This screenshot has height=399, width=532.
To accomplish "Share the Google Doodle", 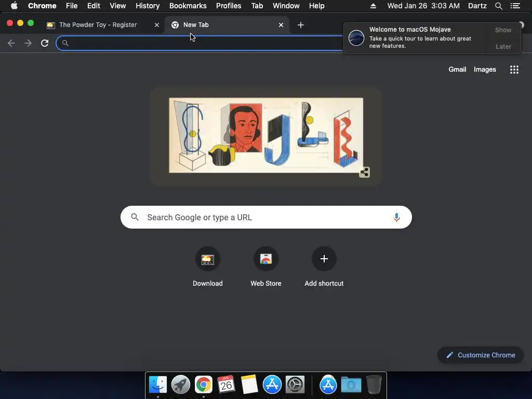I will [x=364, y=172].
